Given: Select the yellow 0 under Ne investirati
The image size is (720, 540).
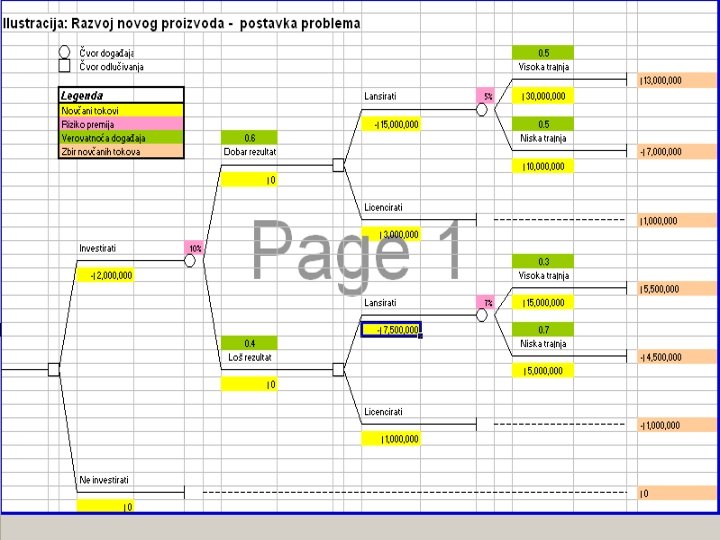Looking at the screenshot, I should (x=105, y=506).
